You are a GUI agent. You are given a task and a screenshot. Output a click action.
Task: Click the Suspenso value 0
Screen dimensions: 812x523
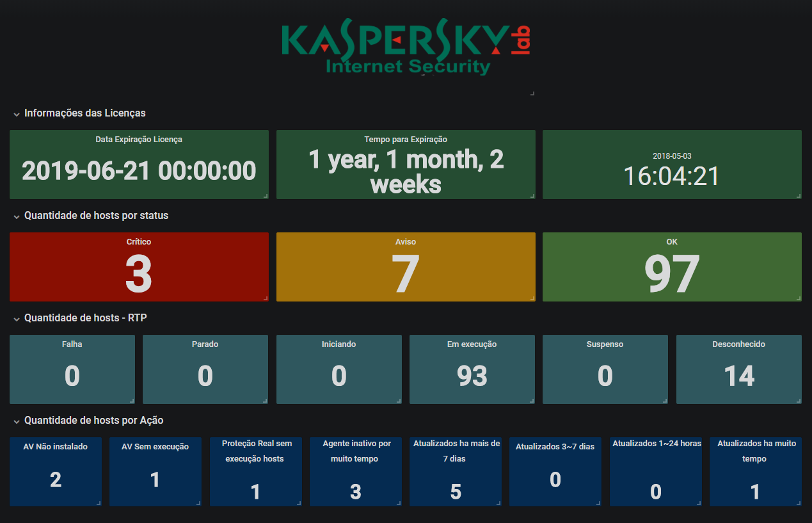pos(605,376)
